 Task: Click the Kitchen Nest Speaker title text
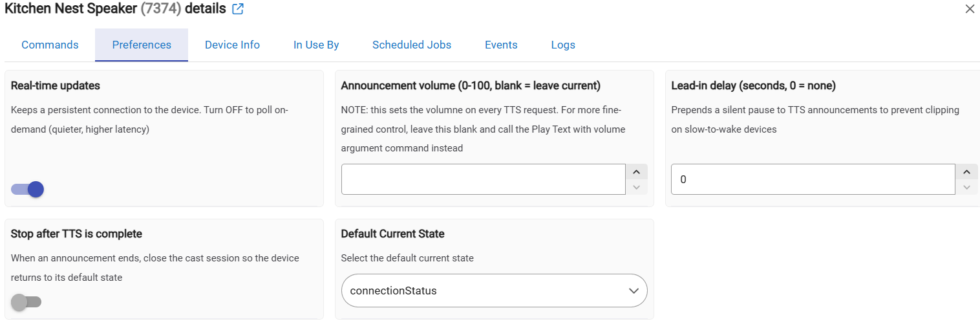pos(70,9)
